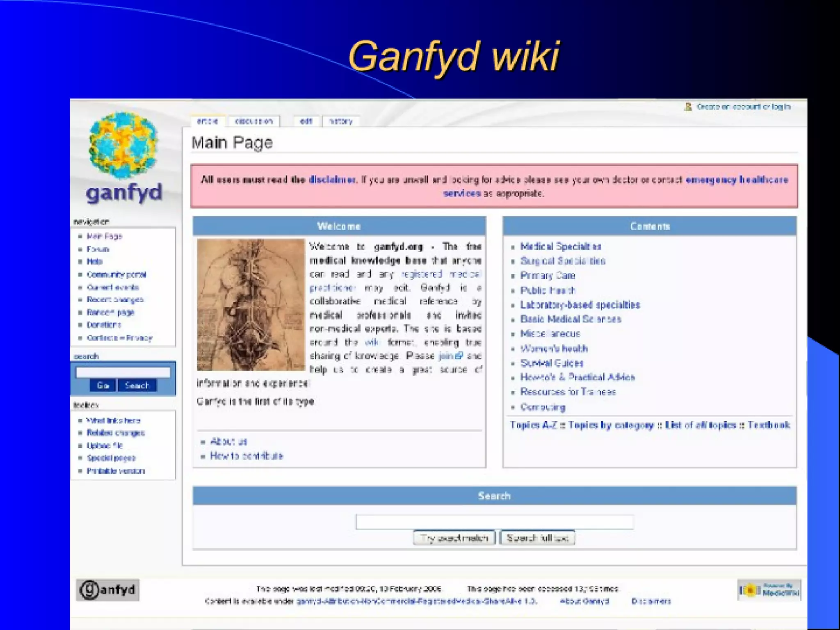Open the Forum navigation link

(x=98, y=249)
